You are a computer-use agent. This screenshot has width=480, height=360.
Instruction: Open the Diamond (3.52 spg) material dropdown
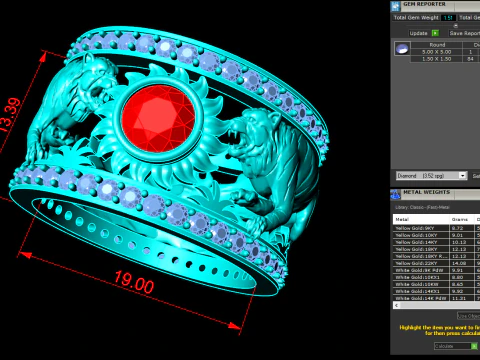(x=431, y=176)
